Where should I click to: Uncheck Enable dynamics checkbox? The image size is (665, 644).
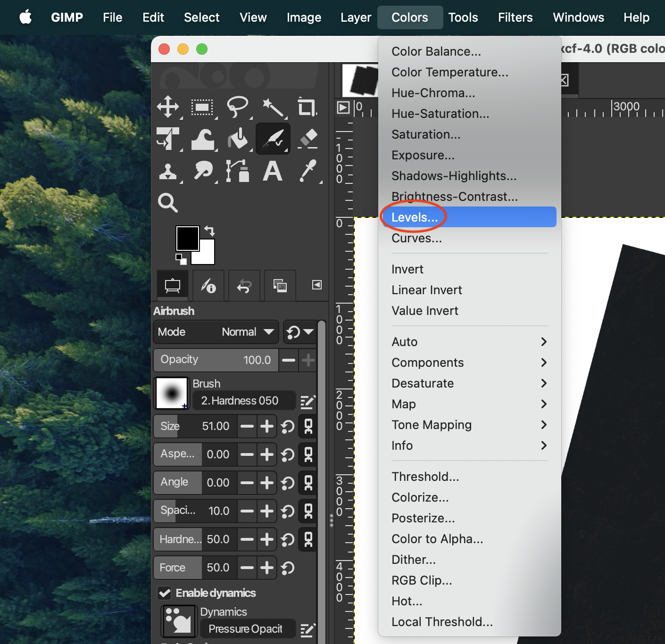point(165,593)
